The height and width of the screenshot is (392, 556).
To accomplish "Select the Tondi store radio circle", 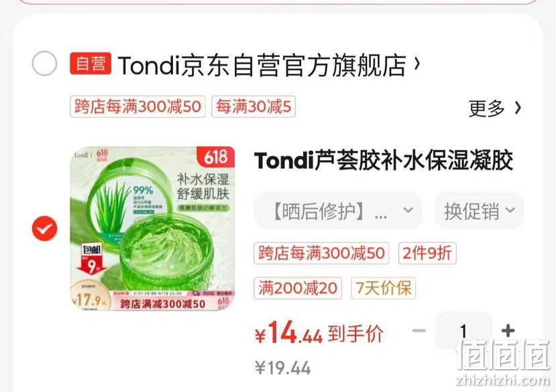I will coord(44,64).
